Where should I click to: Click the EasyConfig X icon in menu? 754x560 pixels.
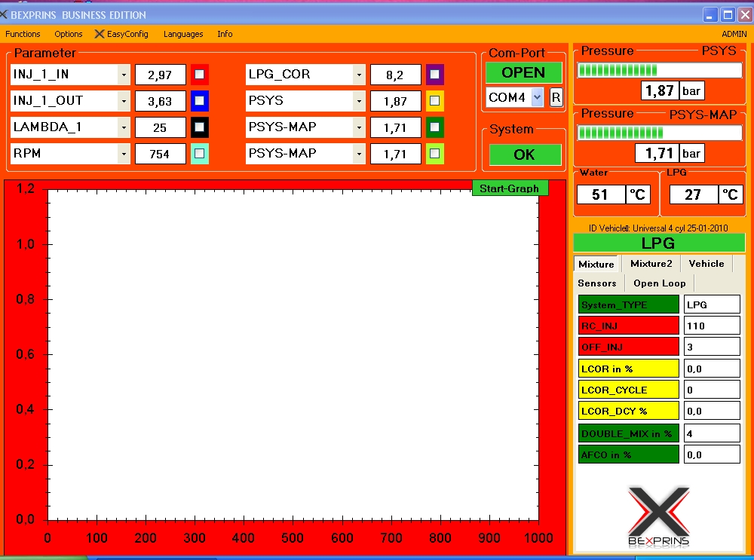click(100, 34)
